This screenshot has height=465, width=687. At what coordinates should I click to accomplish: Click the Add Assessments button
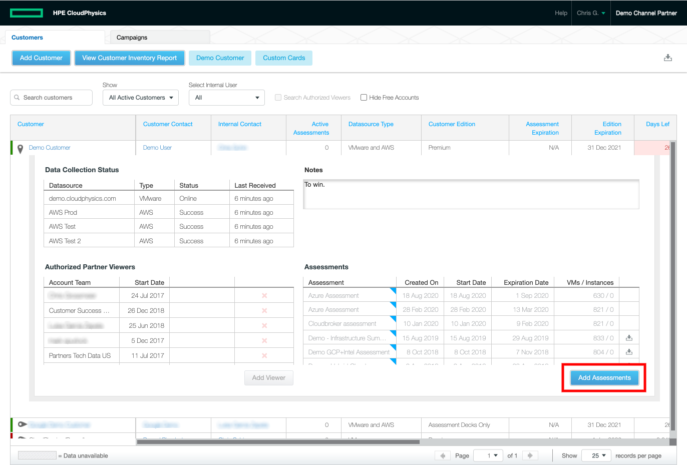pos(604,377)
